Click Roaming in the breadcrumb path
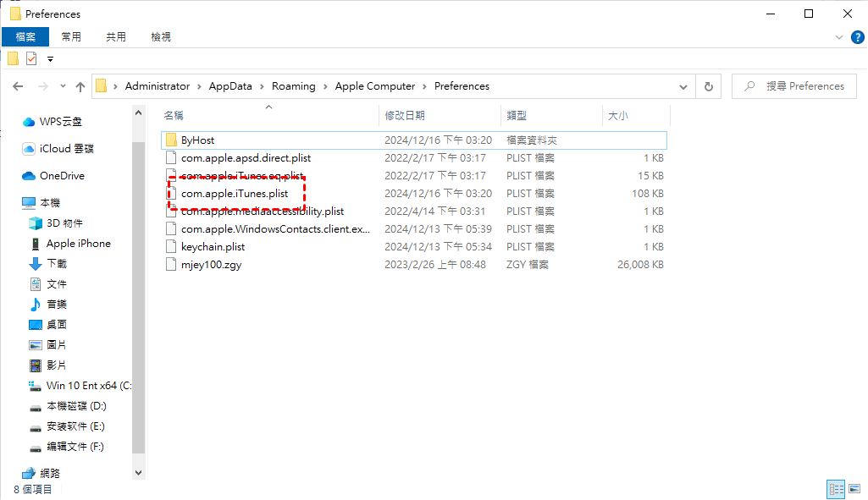 293,86
